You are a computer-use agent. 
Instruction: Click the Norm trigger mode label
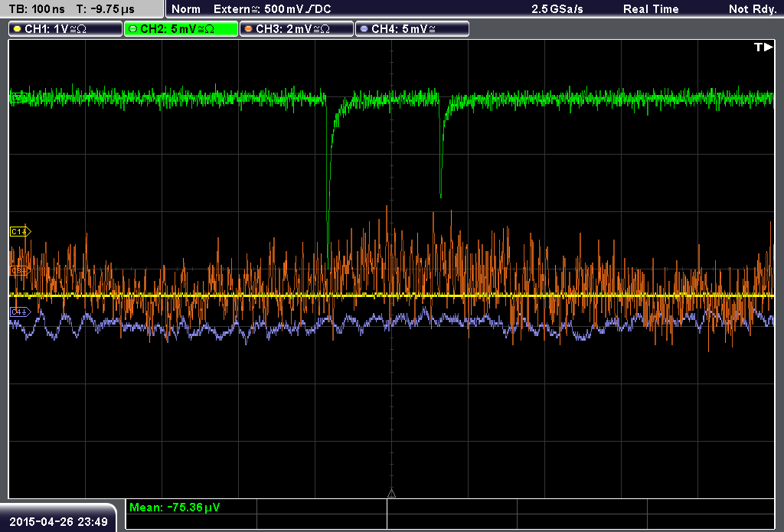tap(186, 9)
